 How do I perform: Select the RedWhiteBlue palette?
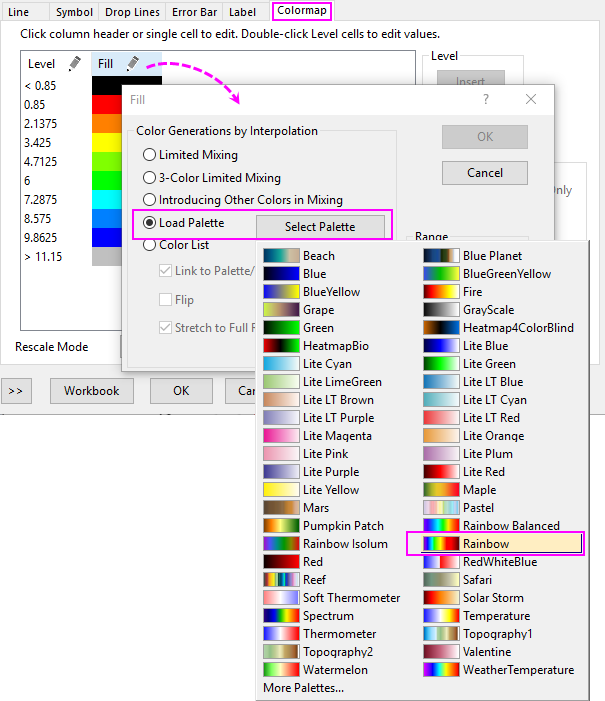(x=480, y=562)
